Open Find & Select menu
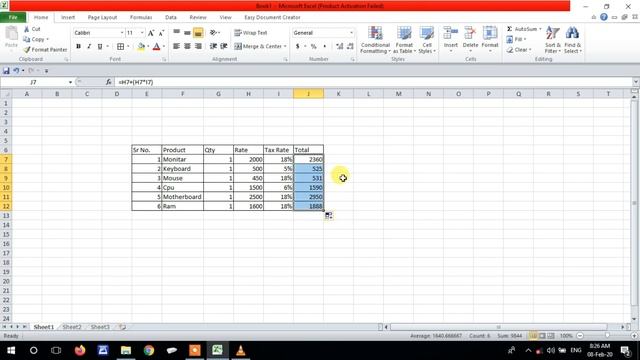 coord(572,40)
